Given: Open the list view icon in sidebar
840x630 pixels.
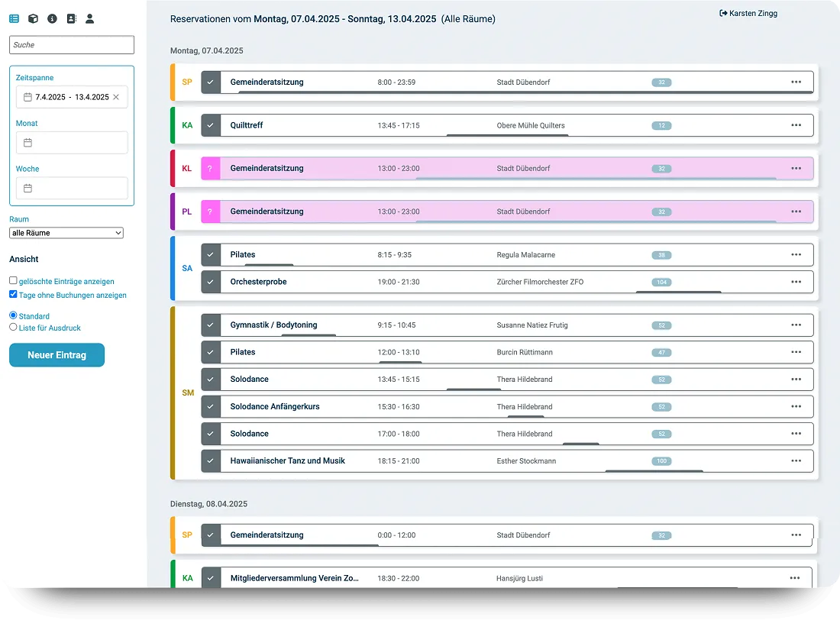Looking at the screenshot, I should pos(15,19).
